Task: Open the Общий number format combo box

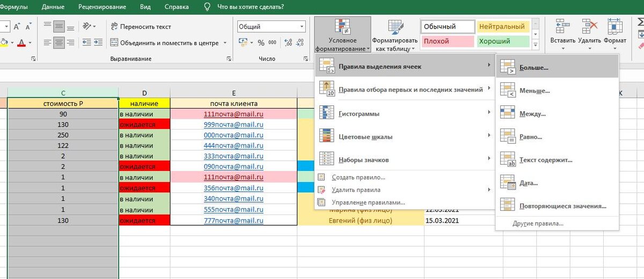Action: pyautogui.click(x=271, y=26)
